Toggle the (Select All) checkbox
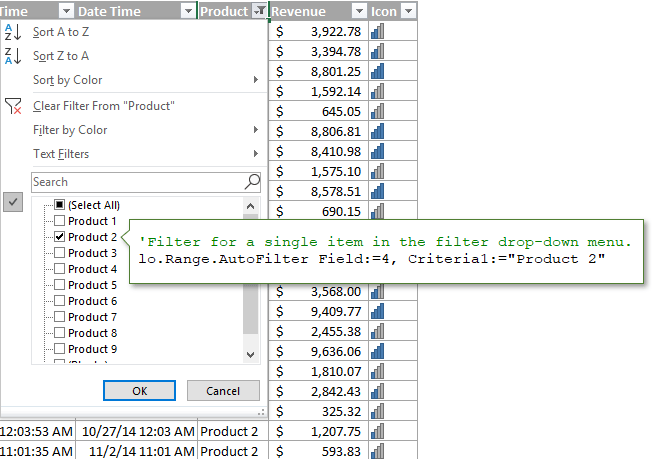 coord(59,205)
